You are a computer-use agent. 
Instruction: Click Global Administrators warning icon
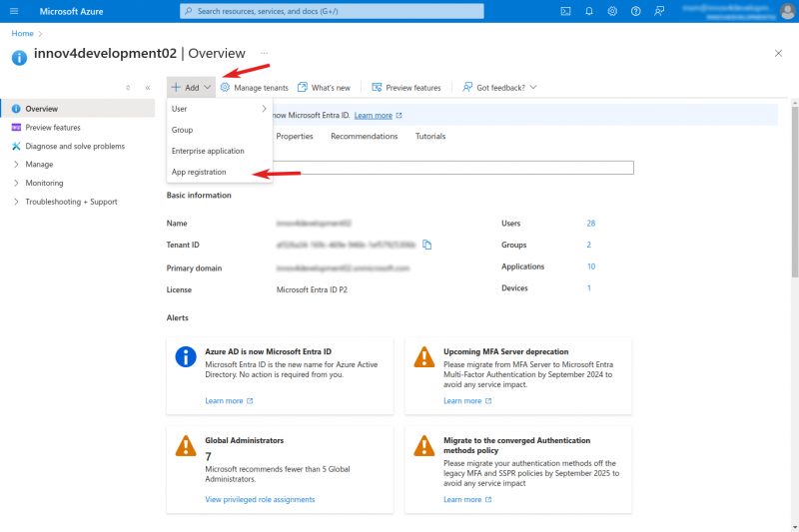(186, 445)
